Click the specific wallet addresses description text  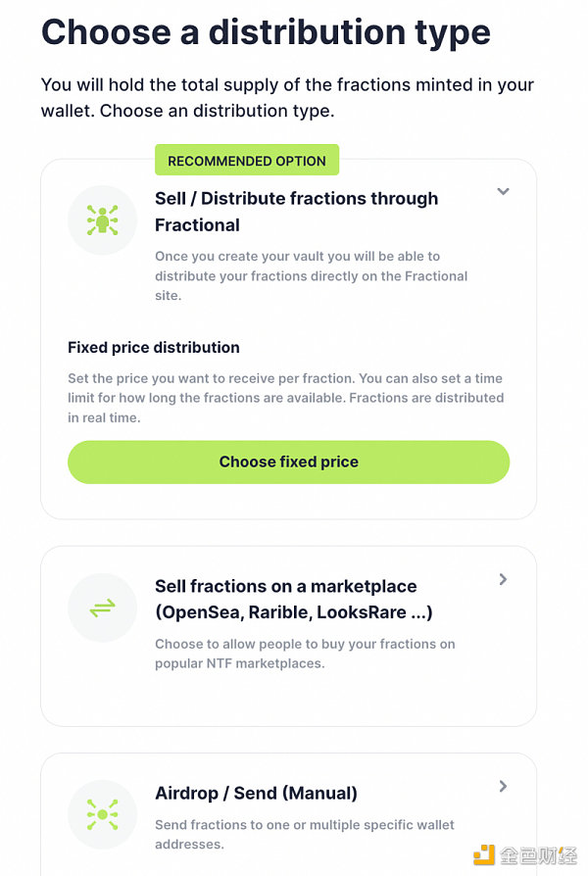(x=305, y=834)
